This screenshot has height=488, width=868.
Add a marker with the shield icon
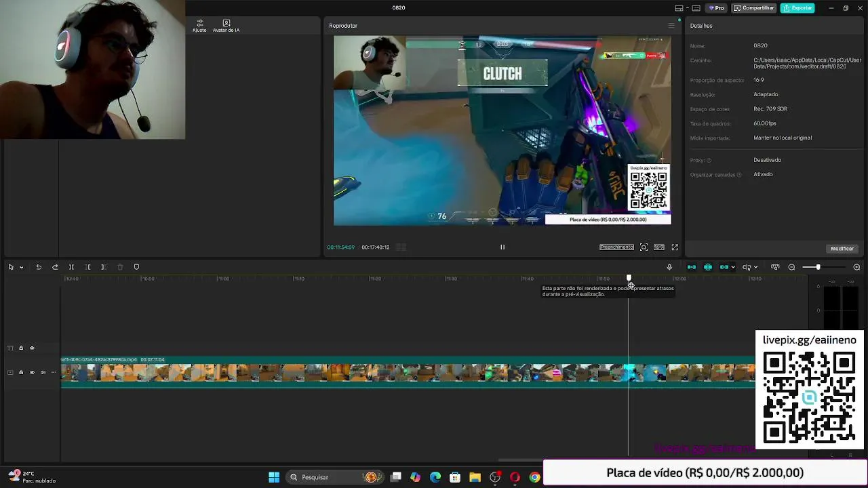tap(136, 267)
